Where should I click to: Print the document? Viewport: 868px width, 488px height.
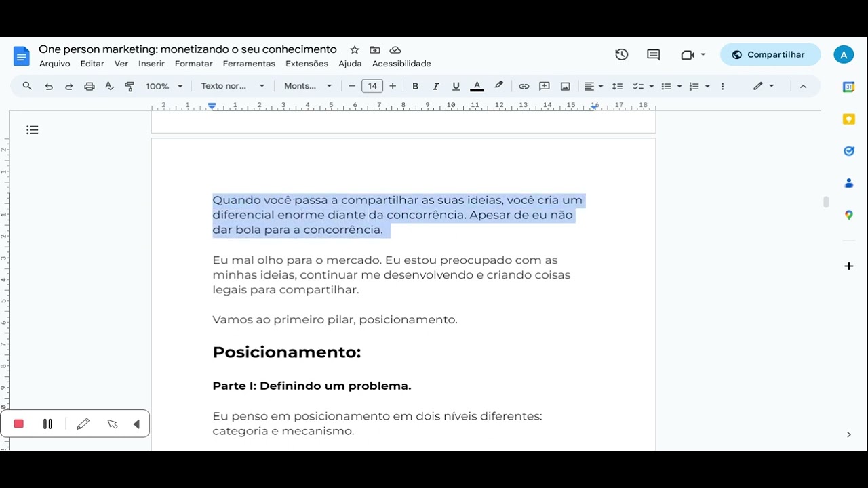coord(89,86)
